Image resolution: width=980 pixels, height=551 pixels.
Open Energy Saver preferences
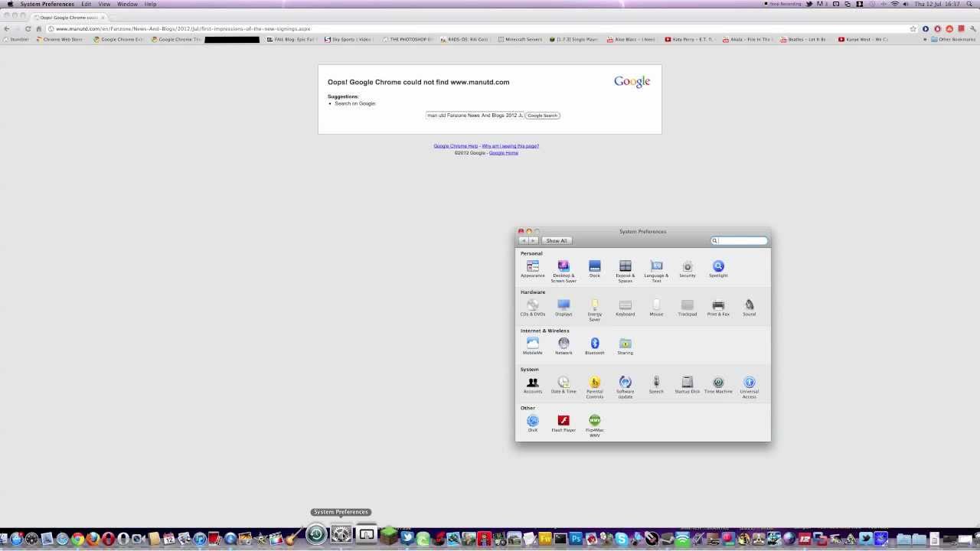pyautogui.click(x=595, y=310)
